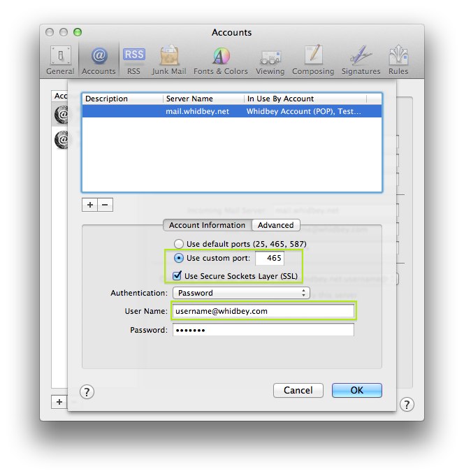Open the Composing preferences pane
The height and width of the screenshot is (476, 464).
(313, 60)
